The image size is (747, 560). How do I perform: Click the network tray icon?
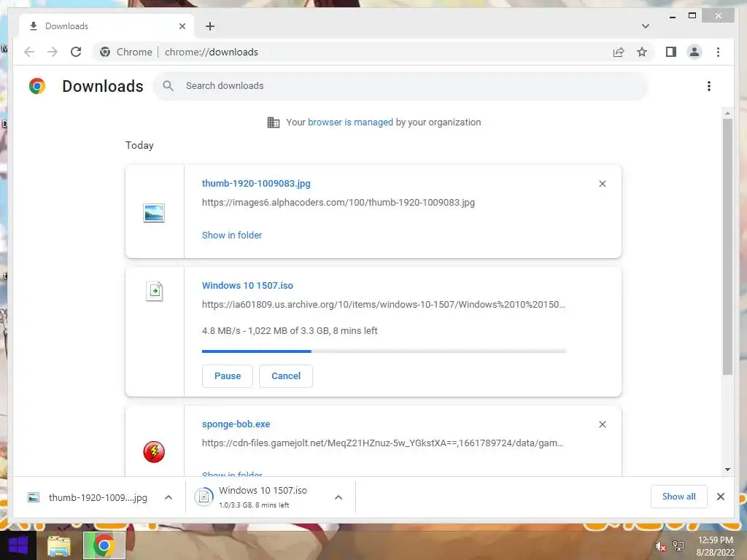pyautogui.click(x=678, y=545)
